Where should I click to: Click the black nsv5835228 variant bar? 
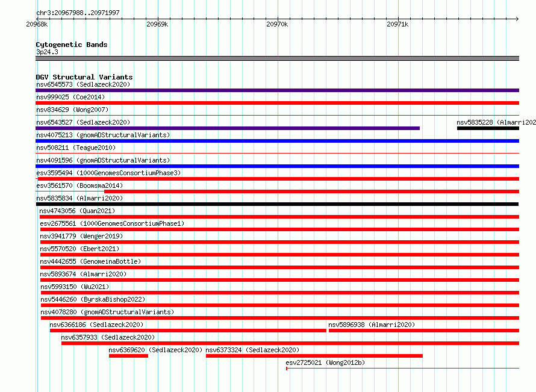point(488,128)
